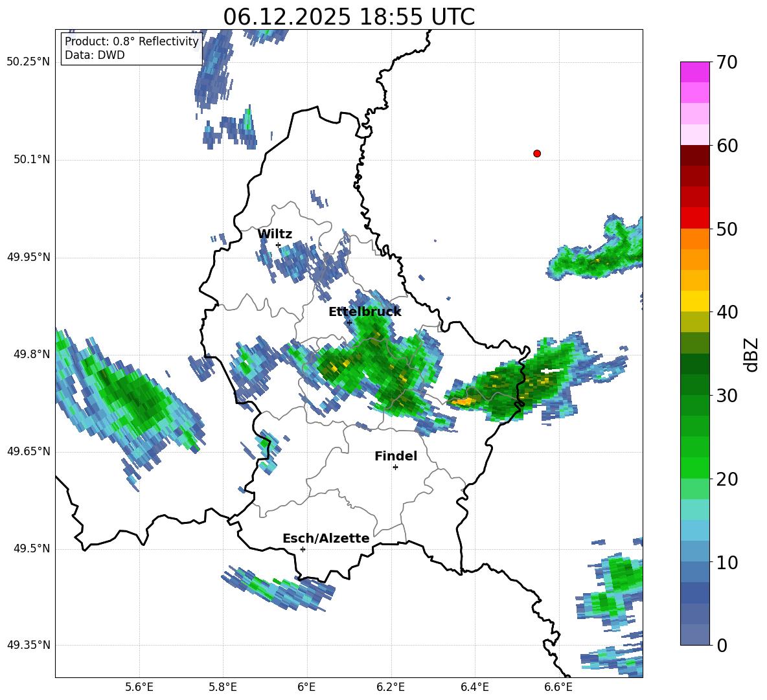Click the 5.8°E longitude label
767x700 pixels.
click(223, 687)
